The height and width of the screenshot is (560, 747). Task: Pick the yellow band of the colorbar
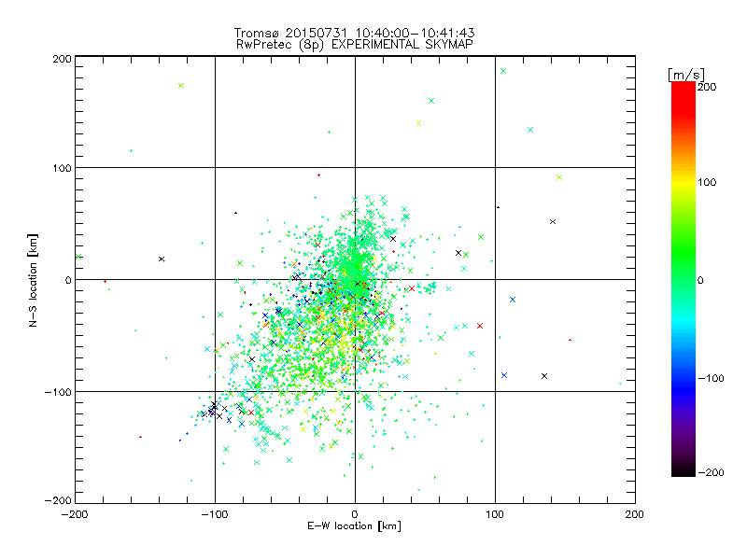[x=684, y=183]
